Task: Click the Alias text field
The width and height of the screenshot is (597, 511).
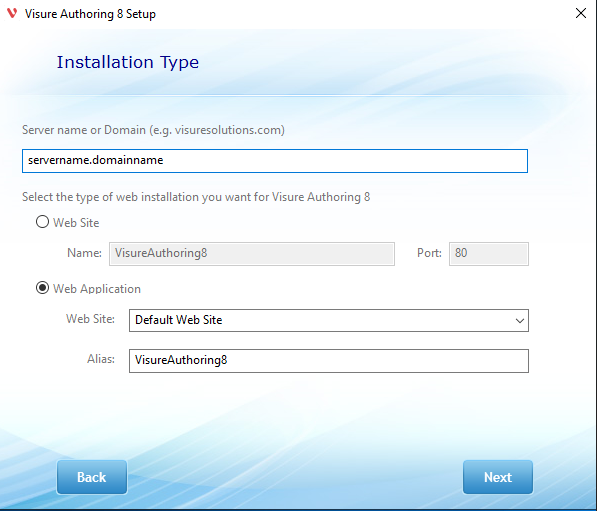Action: 329,361
